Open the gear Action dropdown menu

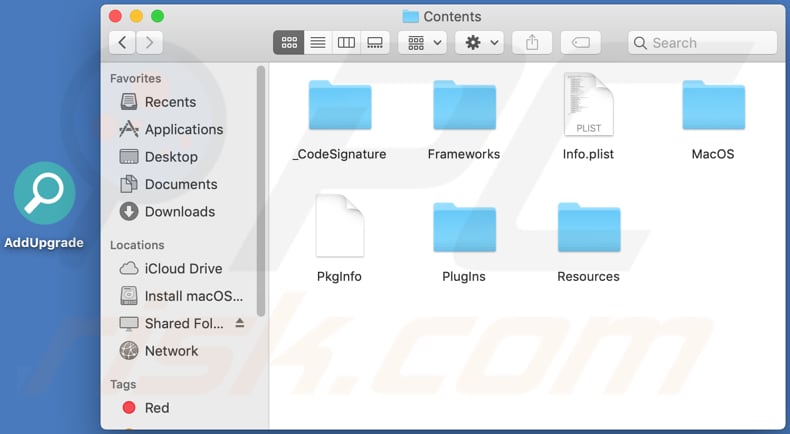[479, 43]
